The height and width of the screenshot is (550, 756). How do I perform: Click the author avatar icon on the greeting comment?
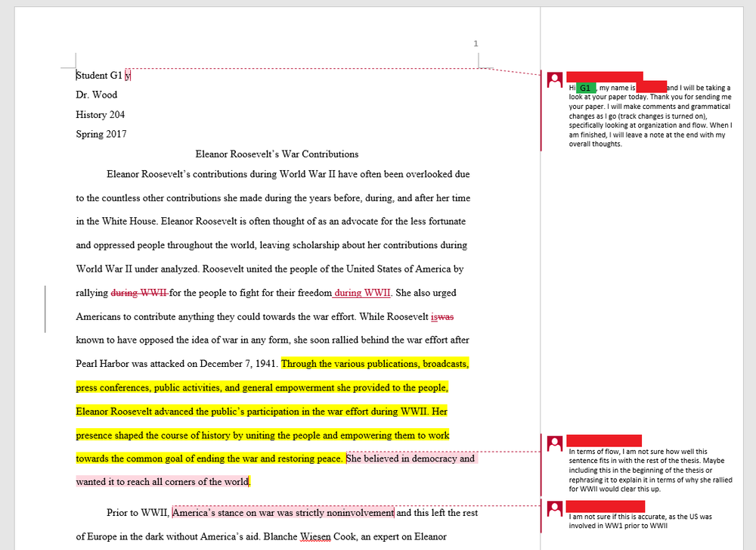point(554,79)
